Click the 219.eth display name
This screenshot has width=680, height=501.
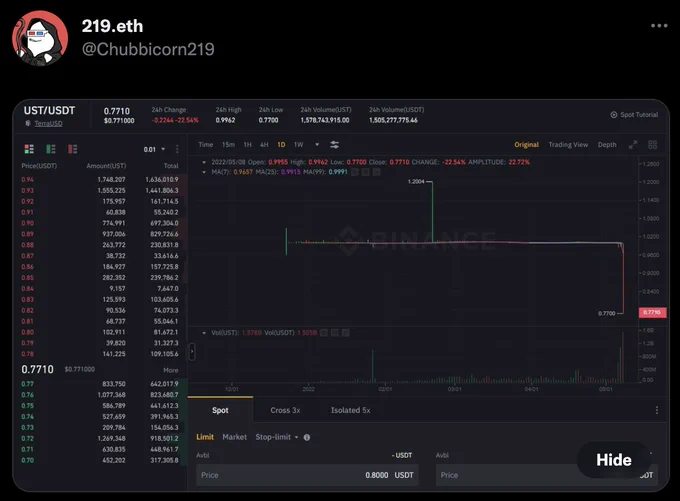(112, 26)
